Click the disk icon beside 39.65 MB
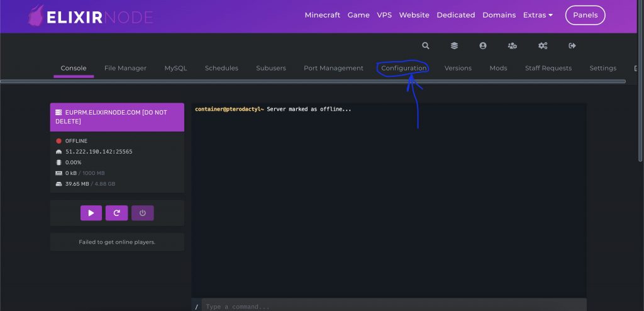Image resolution: width=644 pixels, height=311 pixels. [58, 183]
